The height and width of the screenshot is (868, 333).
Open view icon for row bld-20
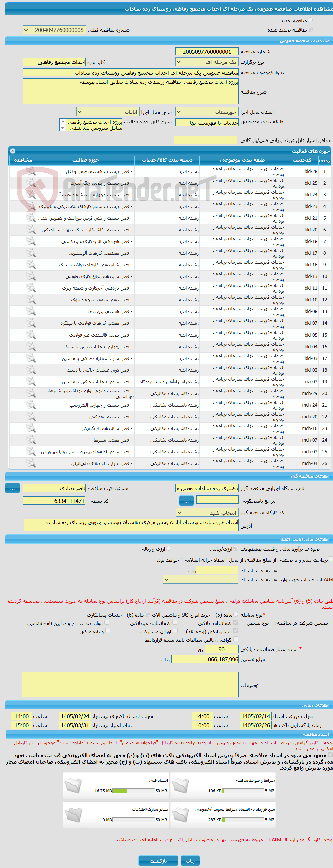31,230
